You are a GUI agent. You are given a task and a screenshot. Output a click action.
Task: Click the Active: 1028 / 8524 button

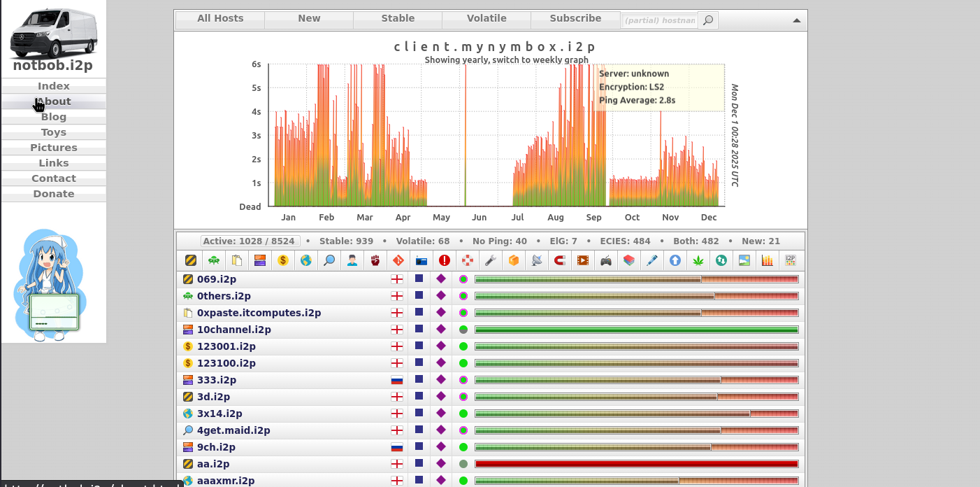click(x=250, y=241)
